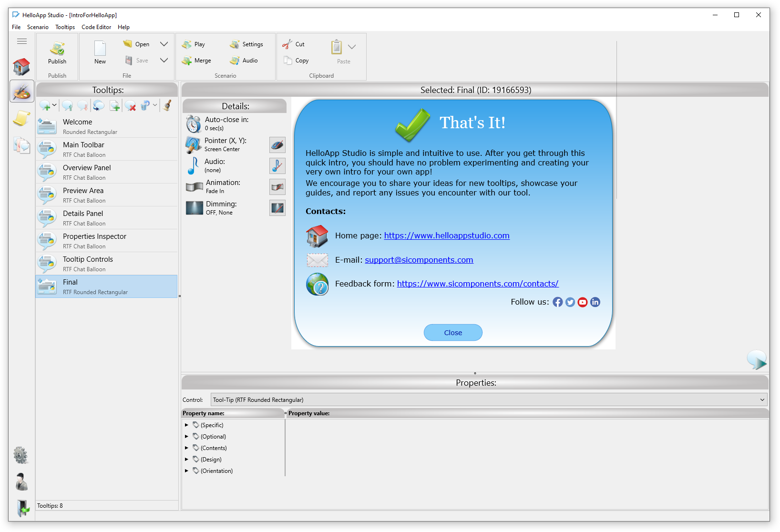
Task: Select the paint palette sidebar icon
Action: pyautogui.click(x=22, y=91)
